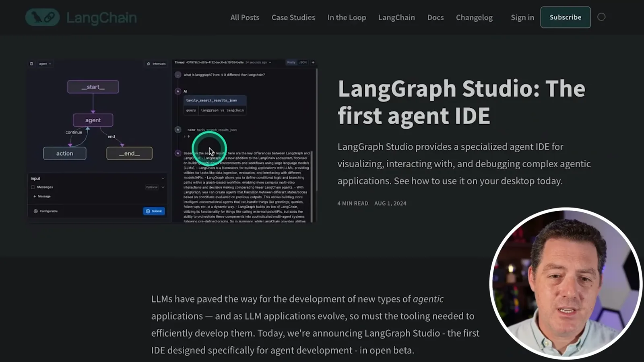Select the __end__ node in graph
This screenshot has height=362, width=644.
point(129,153)
